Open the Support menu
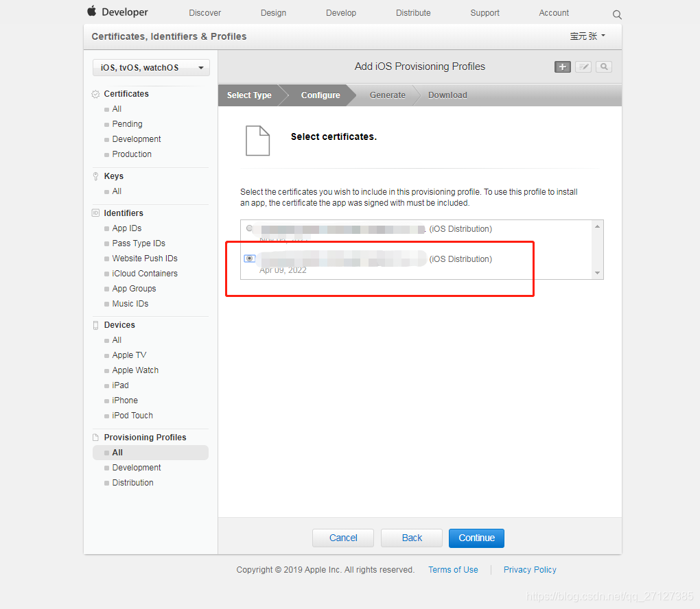 (485, 13)
